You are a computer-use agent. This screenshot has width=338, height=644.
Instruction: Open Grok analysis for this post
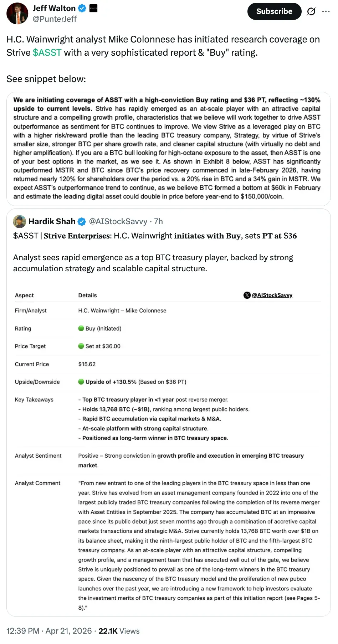point(311,11)
